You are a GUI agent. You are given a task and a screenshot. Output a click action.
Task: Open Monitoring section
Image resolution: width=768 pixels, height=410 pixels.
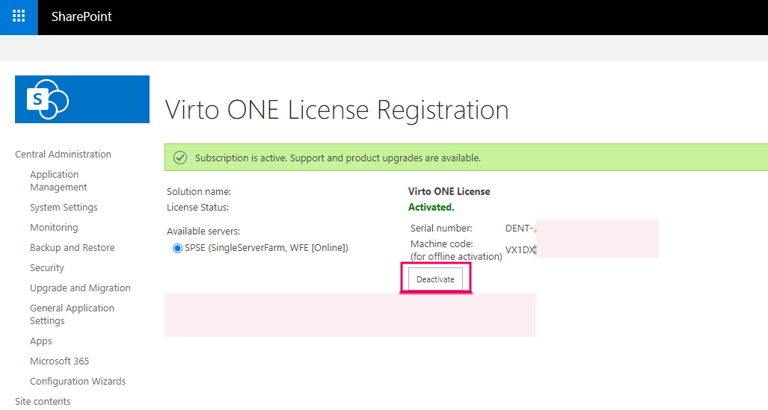54,227
